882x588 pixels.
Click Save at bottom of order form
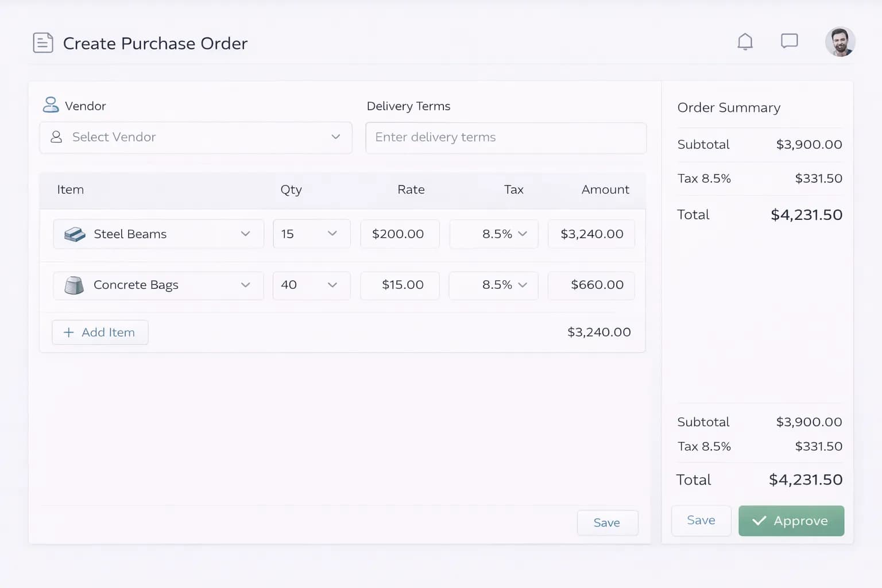(607, 523)
